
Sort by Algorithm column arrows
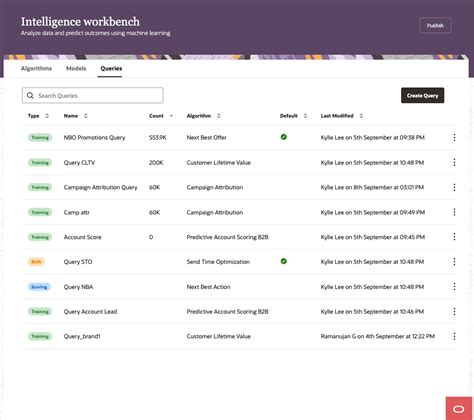(219, 116)
